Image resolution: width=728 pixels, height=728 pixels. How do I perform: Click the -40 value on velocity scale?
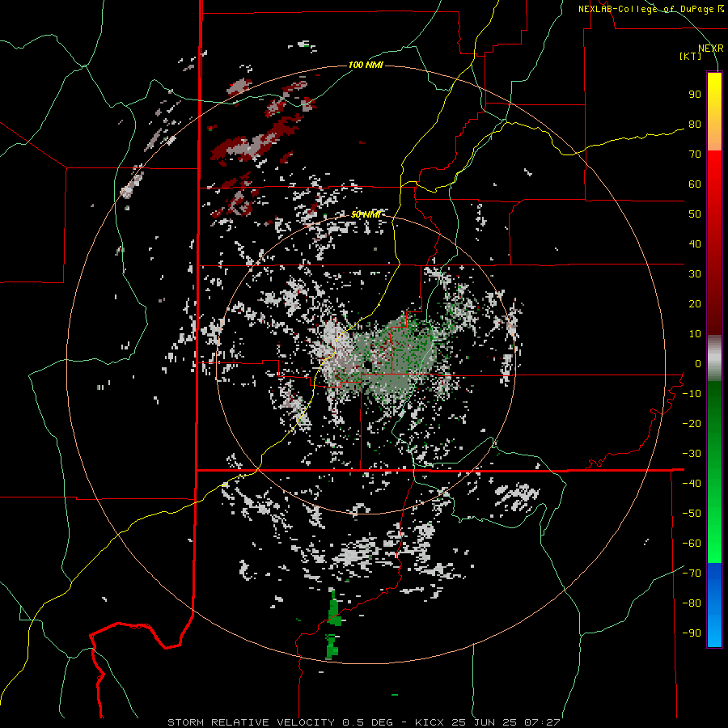click(x=692, y=484)
